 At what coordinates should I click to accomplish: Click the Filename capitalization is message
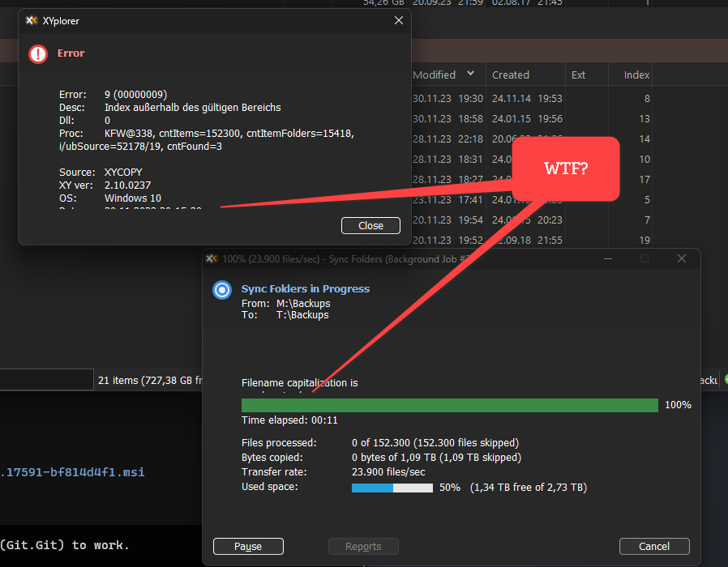(x=299, y=383)
